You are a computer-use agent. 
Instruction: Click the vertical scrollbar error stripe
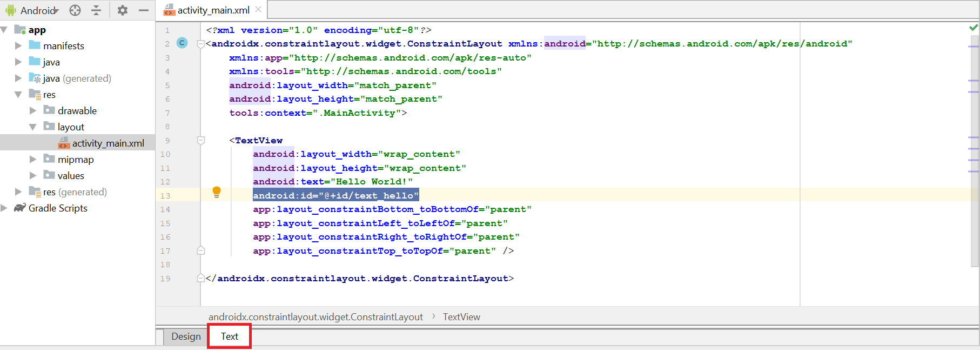coord(974,151)
